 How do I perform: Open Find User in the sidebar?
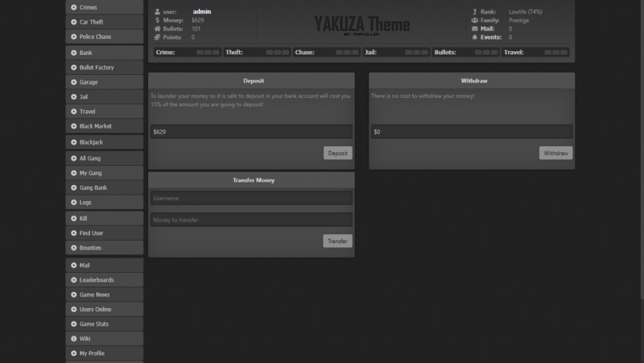[x=91, y=233]
